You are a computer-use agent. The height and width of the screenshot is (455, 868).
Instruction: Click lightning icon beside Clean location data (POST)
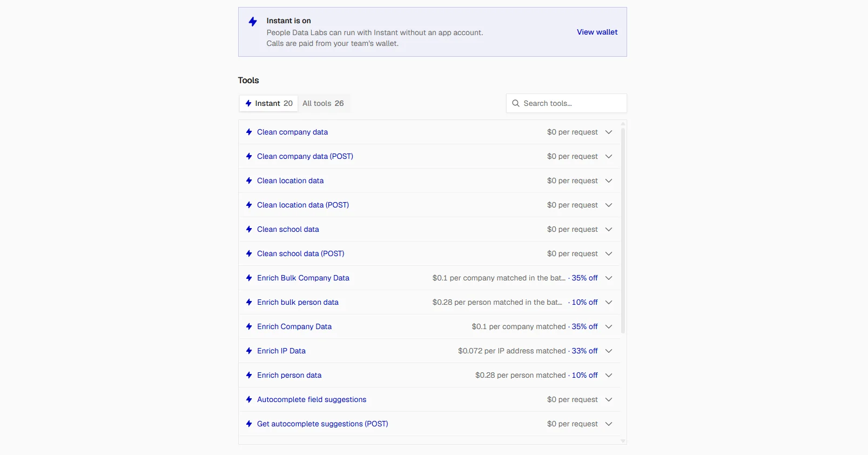click(x=249, y=205)
